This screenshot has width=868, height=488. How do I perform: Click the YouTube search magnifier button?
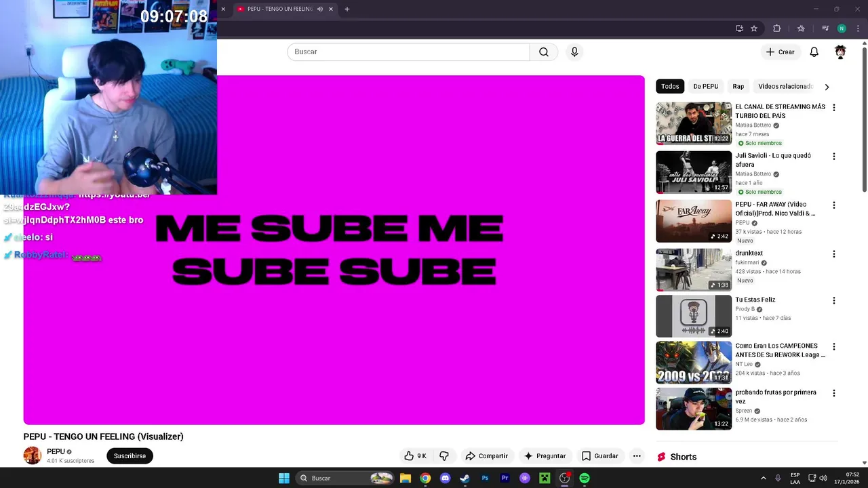(x=543, y=52)
